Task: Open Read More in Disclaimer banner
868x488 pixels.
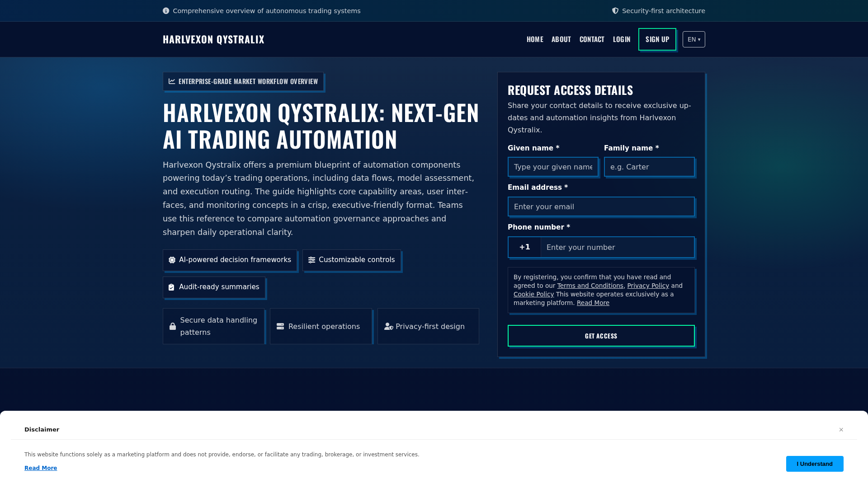Action: click(x=41, y=468)
